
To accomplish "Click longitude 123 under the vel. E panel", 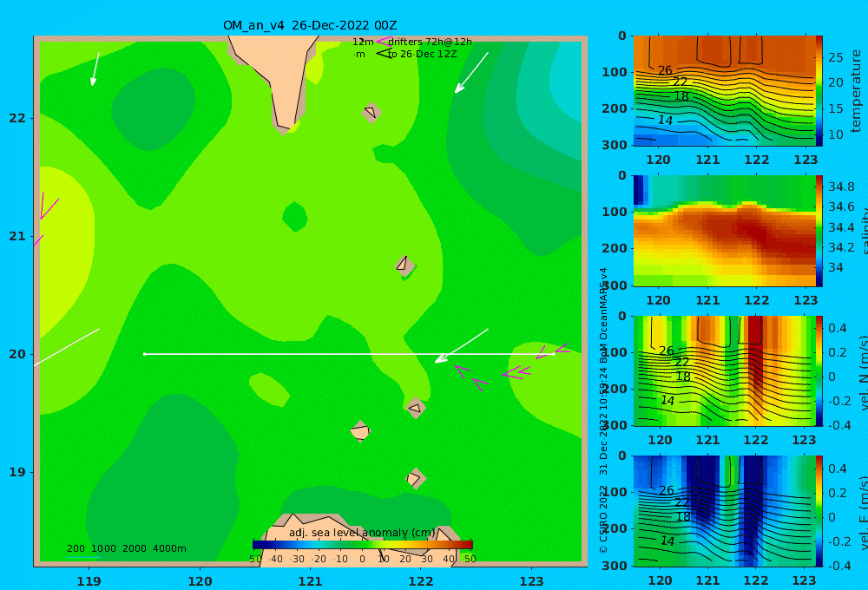I will (x=805, y=580).
